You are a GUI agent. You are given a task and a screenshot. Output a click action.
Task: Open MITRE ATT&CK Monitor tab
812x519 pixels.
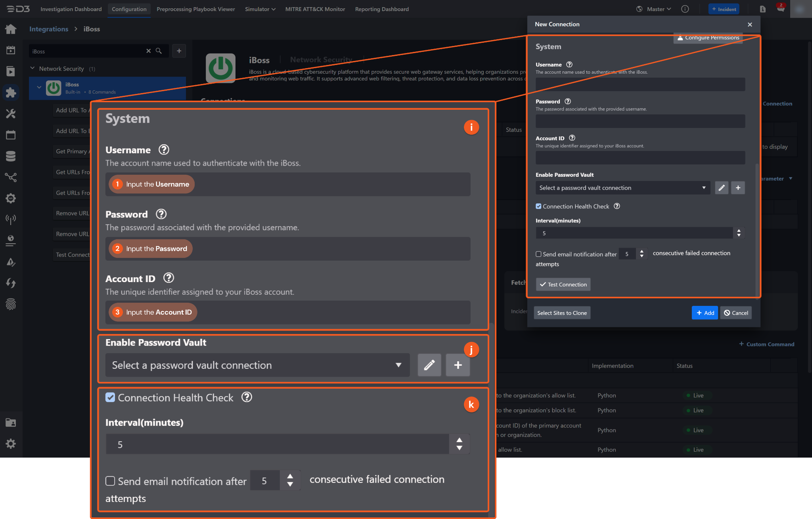315,9
